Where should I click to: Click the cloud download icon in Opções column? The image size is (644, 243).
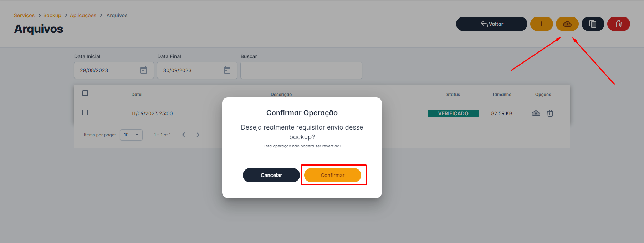coord(536,113)
